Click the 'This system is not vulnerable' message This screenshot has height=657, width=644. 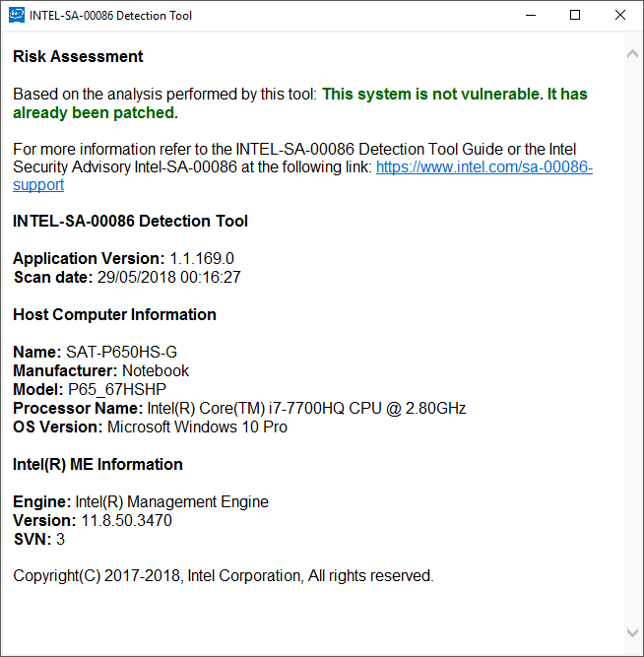click(x=300, y=103)
